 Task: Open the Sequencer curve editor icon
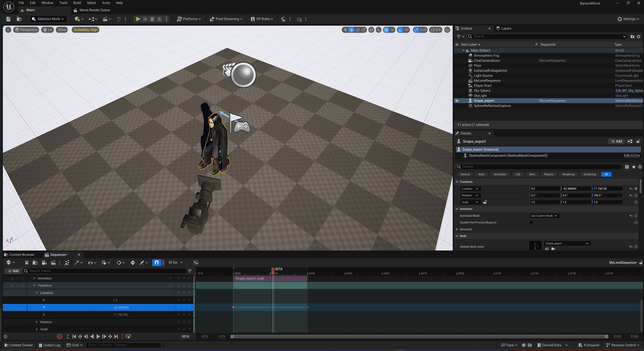pos(196,263)
